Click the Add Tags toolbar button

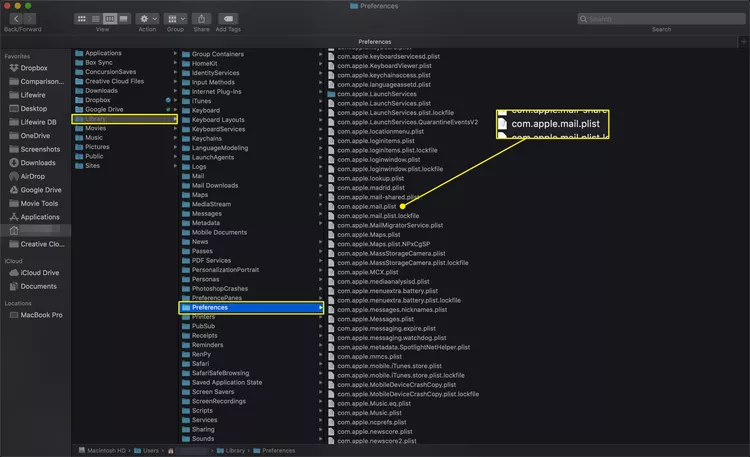coord(228,19)
